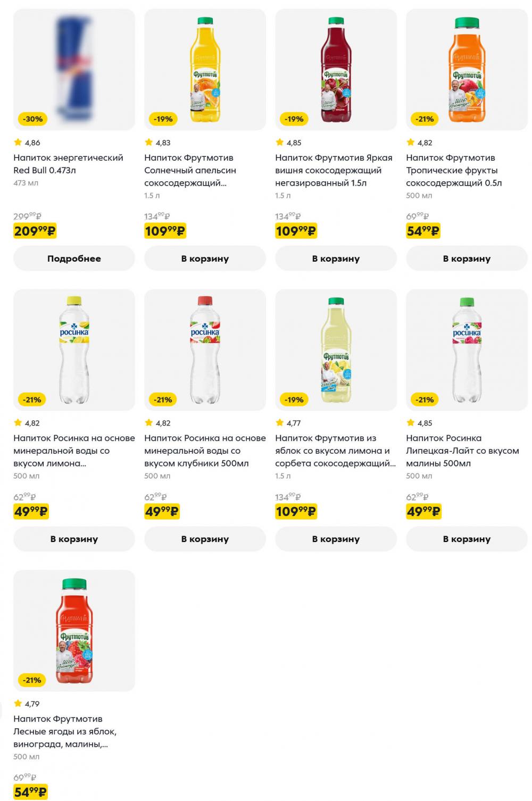Add Фрутмотив Тропические фрукты to cart
This screenshot has width=532, height=801.
(x=467, y=258)
